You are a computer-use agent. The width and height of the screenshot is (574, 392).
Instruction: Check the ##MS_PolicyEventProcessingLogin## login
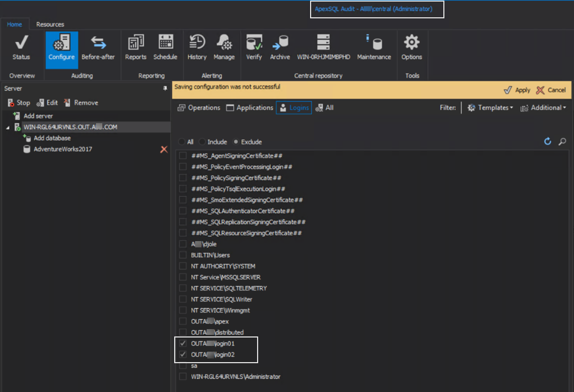point(183,167)
